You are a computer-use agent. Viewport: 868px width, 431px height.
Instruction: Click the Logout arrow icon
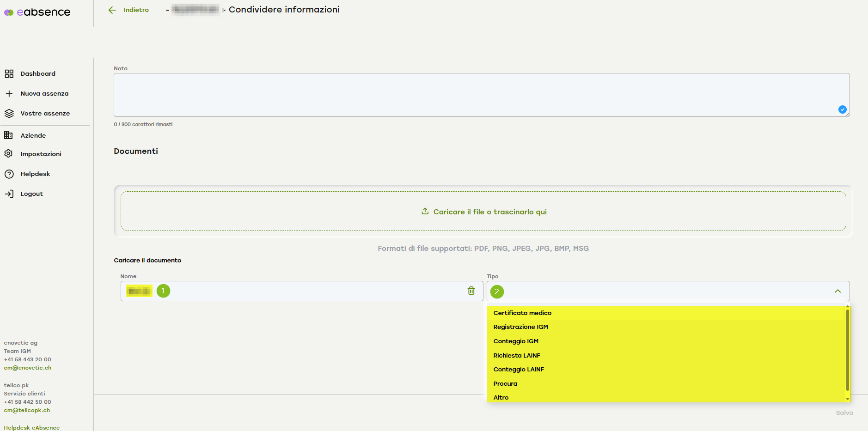click(x=9, y=194)
